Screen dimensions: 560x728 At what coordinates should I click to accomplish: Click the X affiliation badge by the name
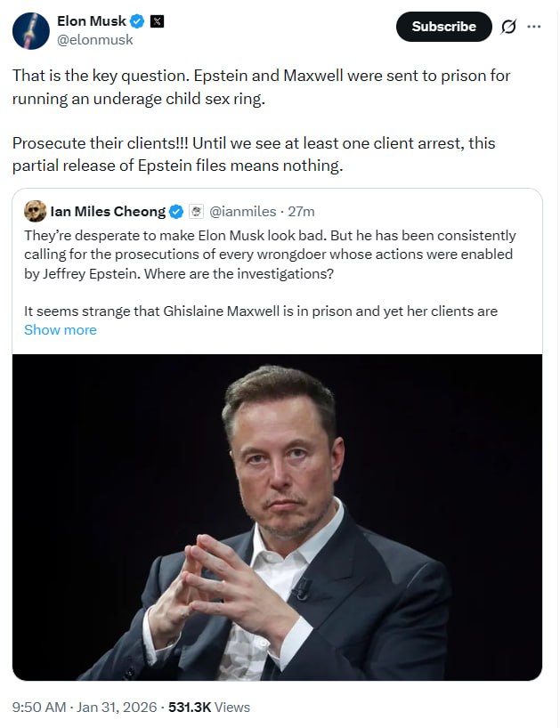[158, 21]
